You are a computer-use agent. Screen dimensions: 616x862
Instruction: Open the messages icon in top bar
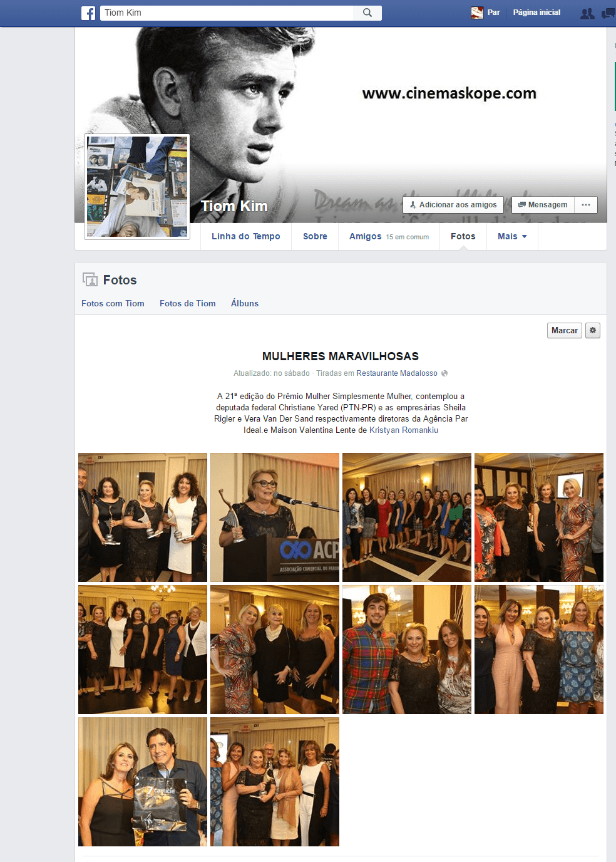(x=608, y=13)
